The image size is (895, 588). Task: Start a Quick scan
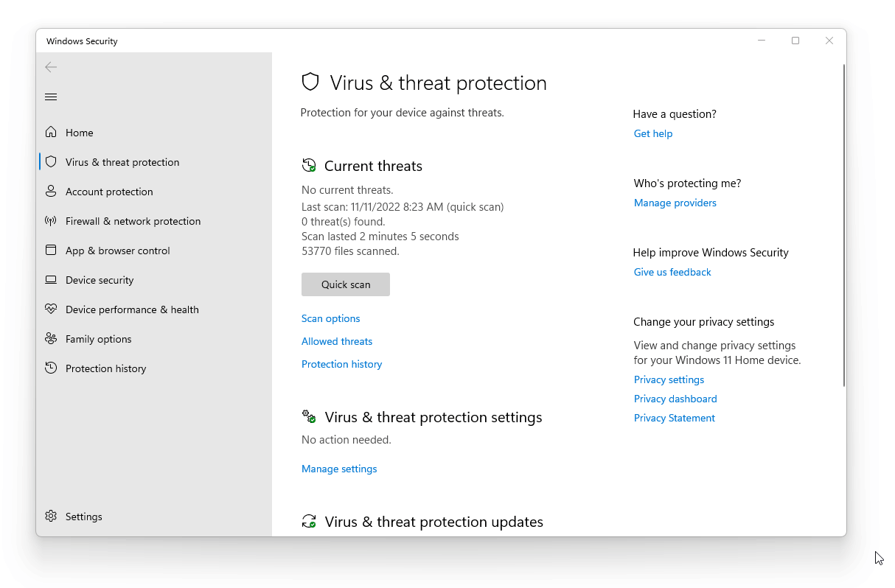pos(345,284)
